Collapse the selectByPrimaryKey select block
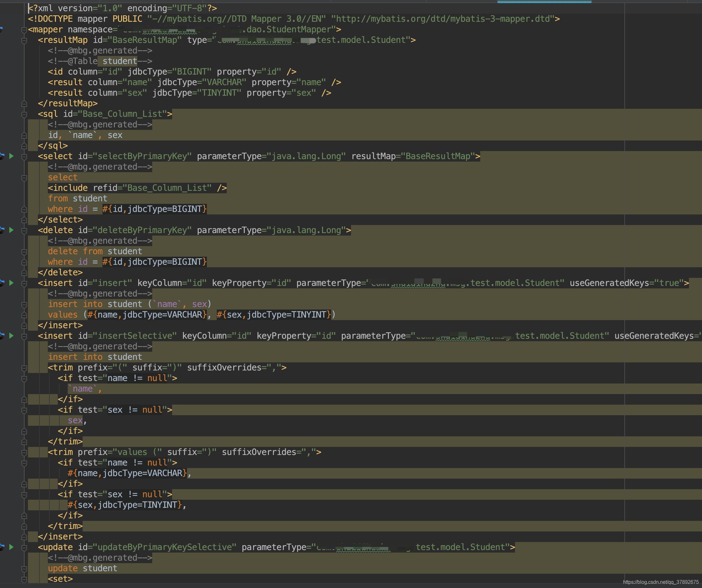 click(x=24, y=157)
